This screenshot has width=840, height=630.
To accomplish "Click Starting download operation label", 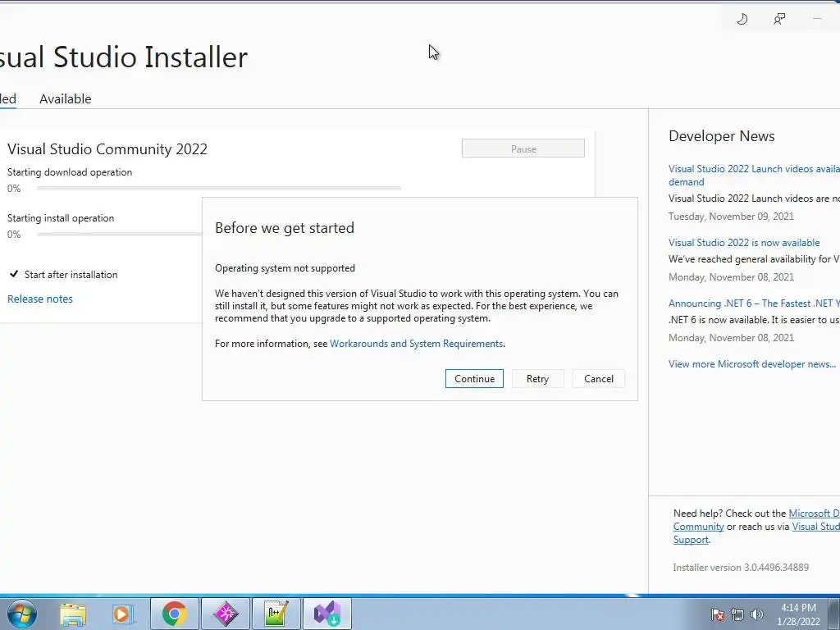I will (x=70, y=172).
